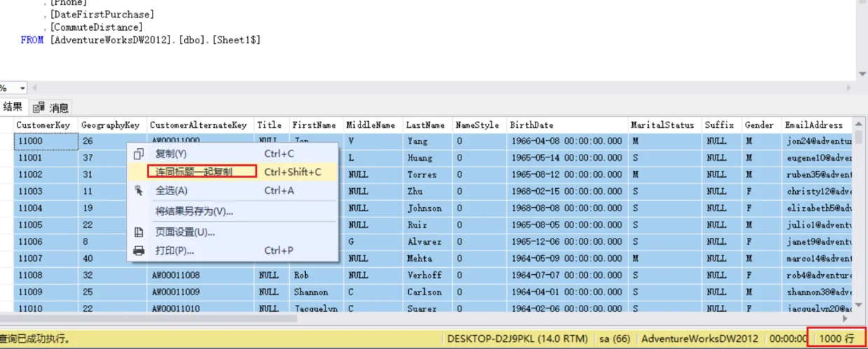
Task: Select FirstName cell Shannon
Action: (316, 292)
